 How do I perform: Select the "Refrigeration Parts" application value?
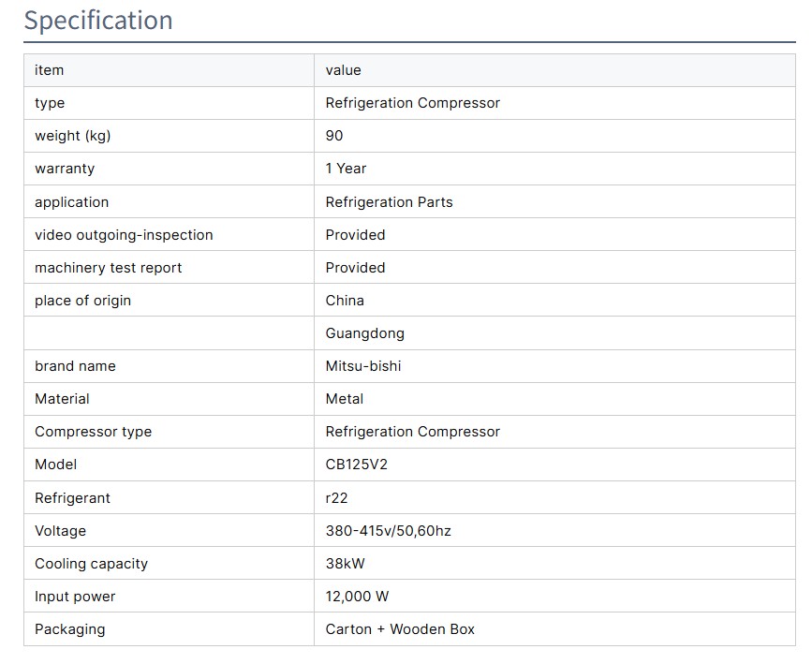pyautogui.click(x=389, y=202)
